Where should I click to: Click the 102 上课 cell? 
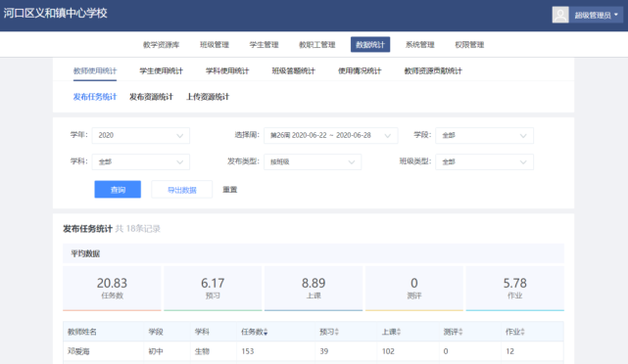point(388,351)
